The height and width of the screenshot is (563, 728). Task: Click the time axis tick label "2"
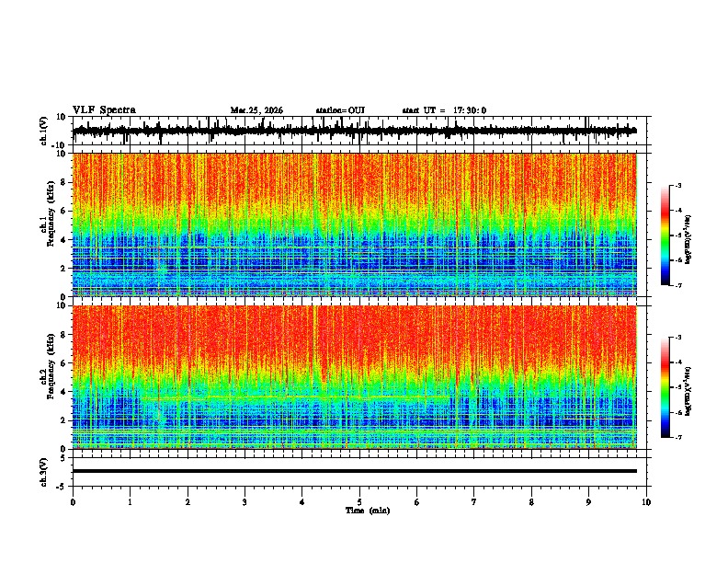[x=188, y=502]
